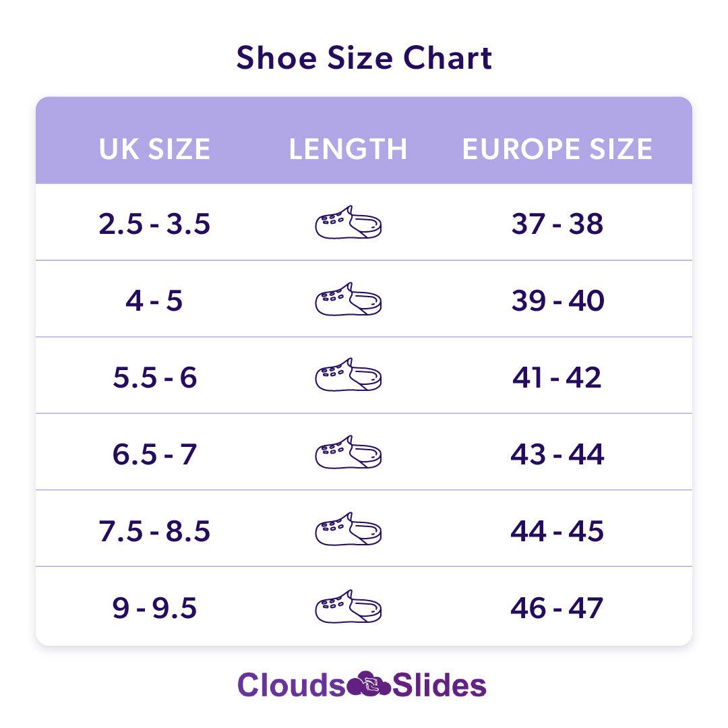
Task: Click the shoe icon in the 9 - 9.5 row
Action: (x=348, y=607)
